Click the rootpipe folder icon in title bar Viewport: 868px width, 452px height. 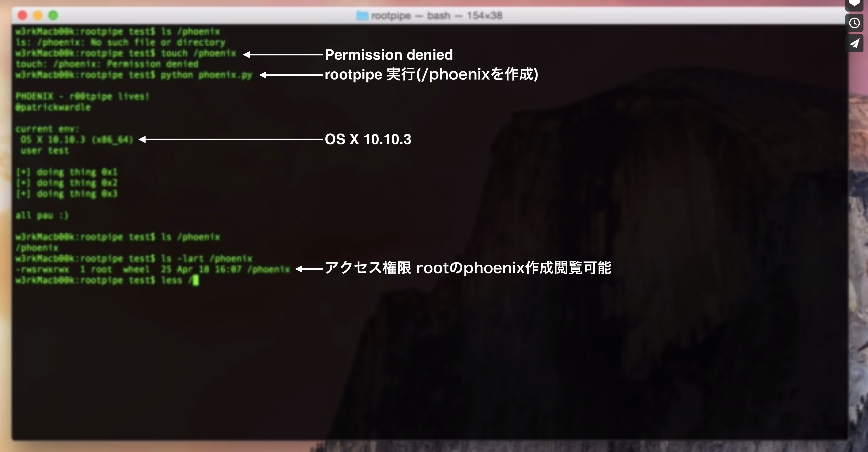pyautogui.click(x=362, y=16)
